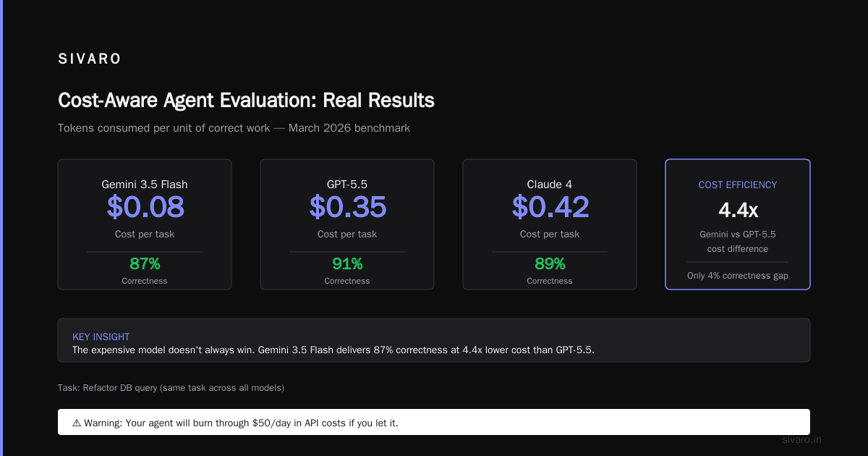Select the GPT-5.5 cost card
This screenshot has width=868, height=456.
347,224
